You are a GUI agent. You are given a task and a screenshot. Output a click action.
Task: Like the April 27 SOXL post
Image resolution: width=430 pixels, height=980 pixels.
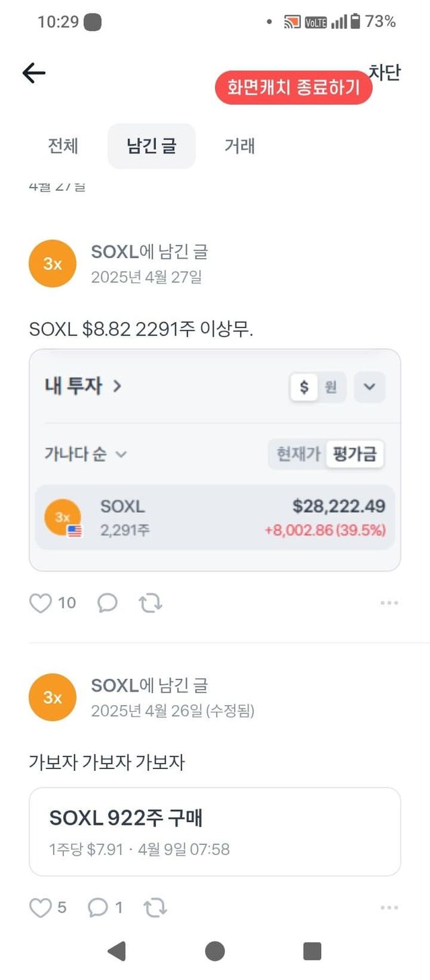click(x=41, y=603)
